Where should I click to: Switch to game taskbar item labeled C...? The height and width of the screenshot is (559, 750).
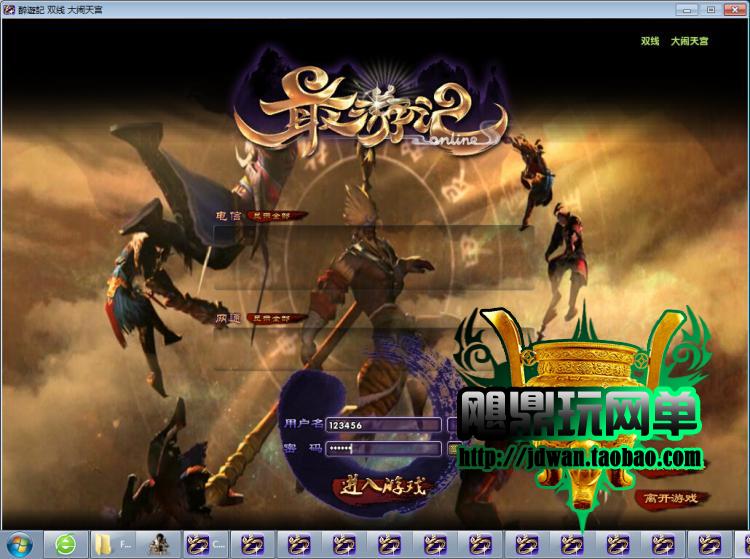point(206,545)
